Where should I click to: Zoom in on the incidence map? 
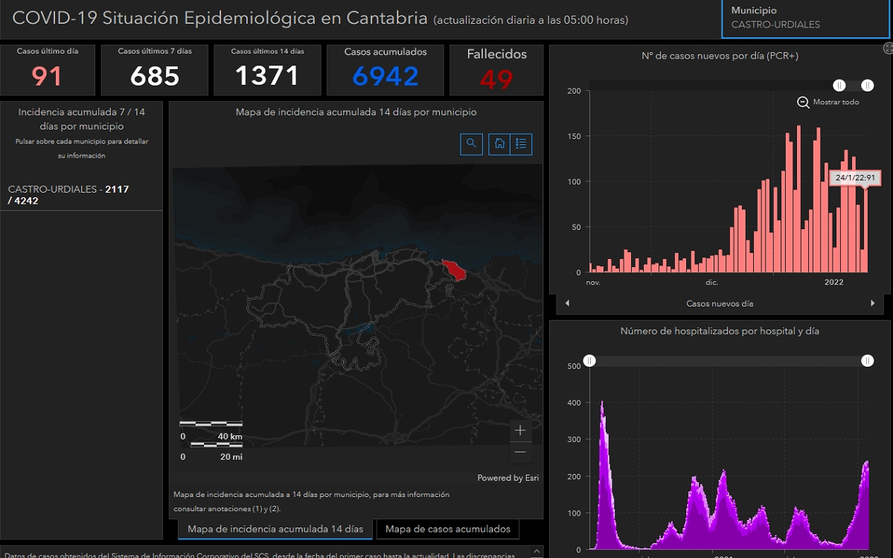pyautogui.click(x=520, y=430)
